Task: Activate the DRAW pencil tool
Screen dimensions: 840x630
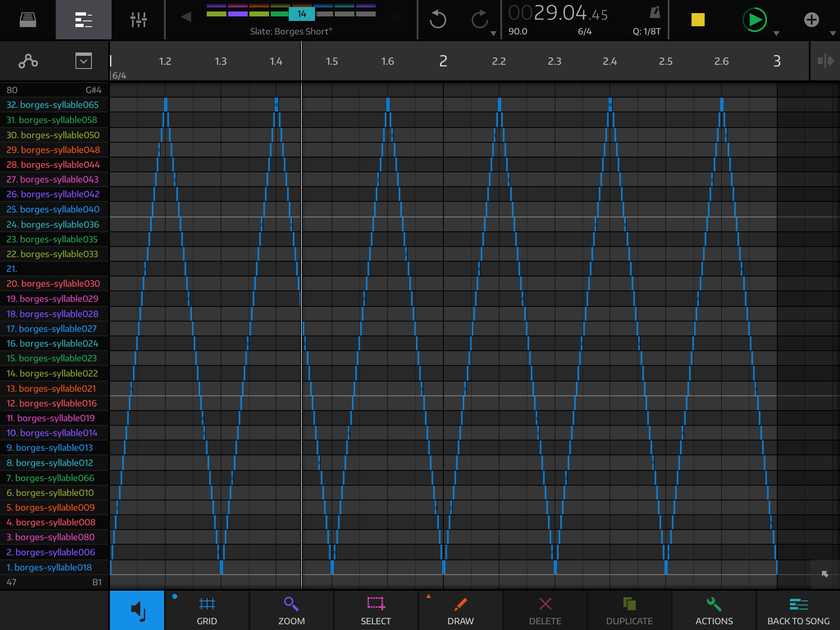Action: coord(460,610)
